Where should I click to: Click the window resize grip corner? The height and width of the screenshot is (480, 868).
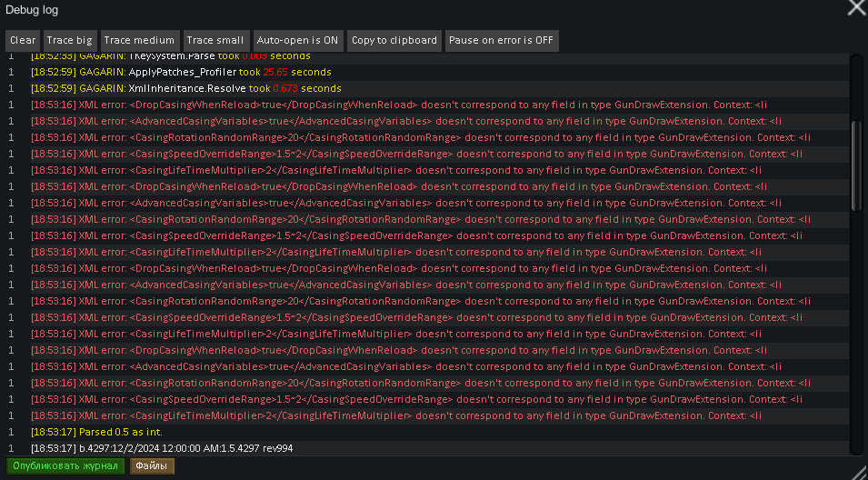click(x=859, y=471)
